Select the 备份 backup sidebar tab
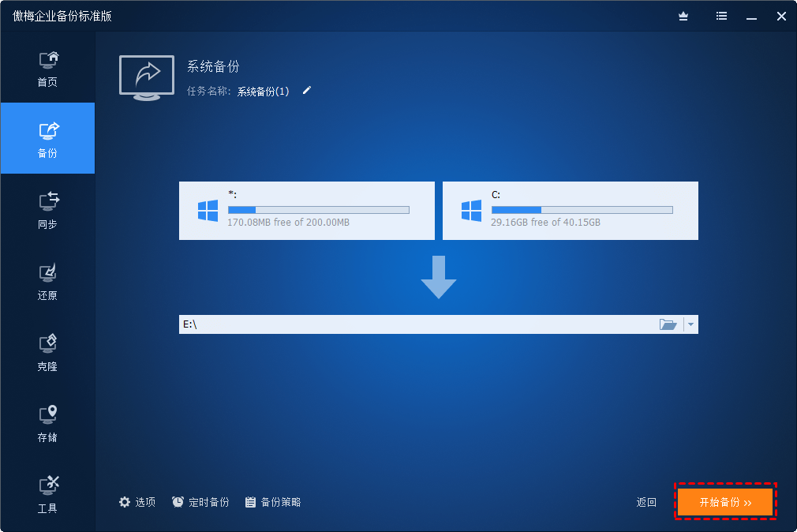 tap(47, 139)
